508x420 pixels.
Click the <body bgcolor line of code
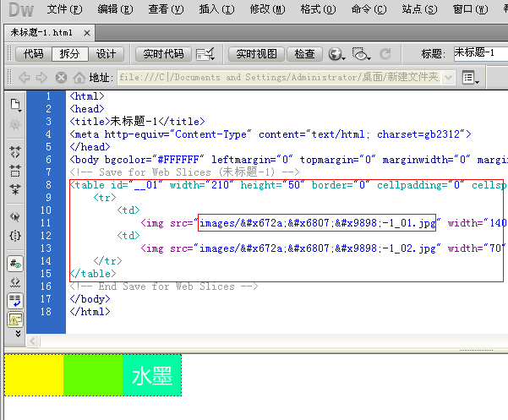[289, 160]
